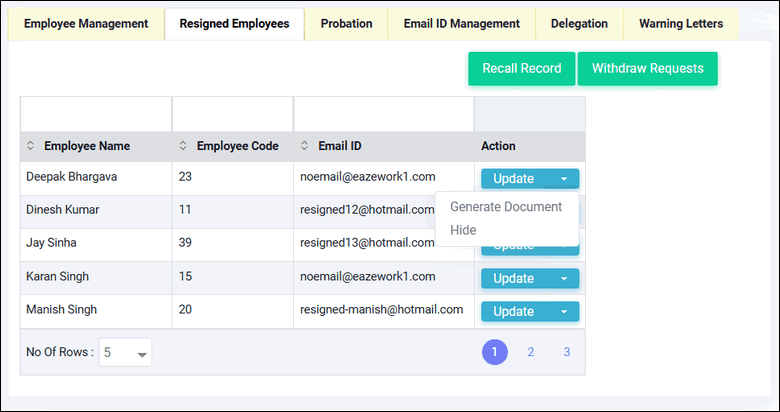Click Update button for Manish Singh
780x412 pixels.
[514, 312]
